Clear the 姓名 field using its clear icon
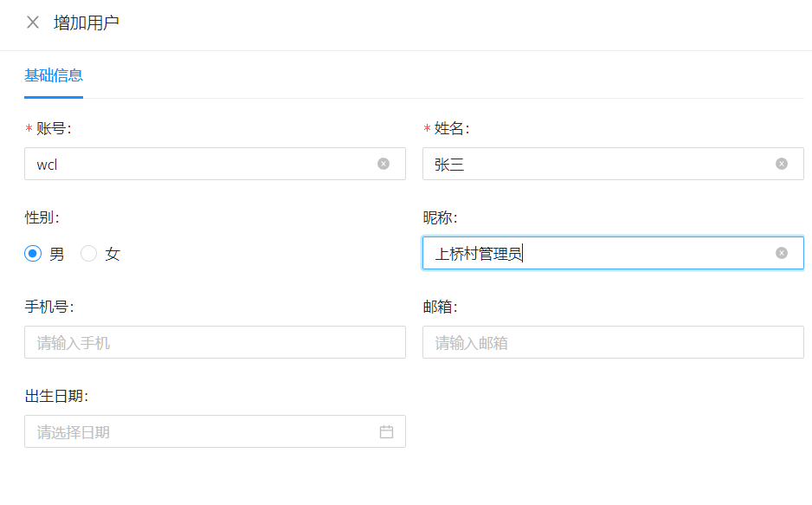Image resolution: width=812 pixels, height=505 pixels. [782, 164]
